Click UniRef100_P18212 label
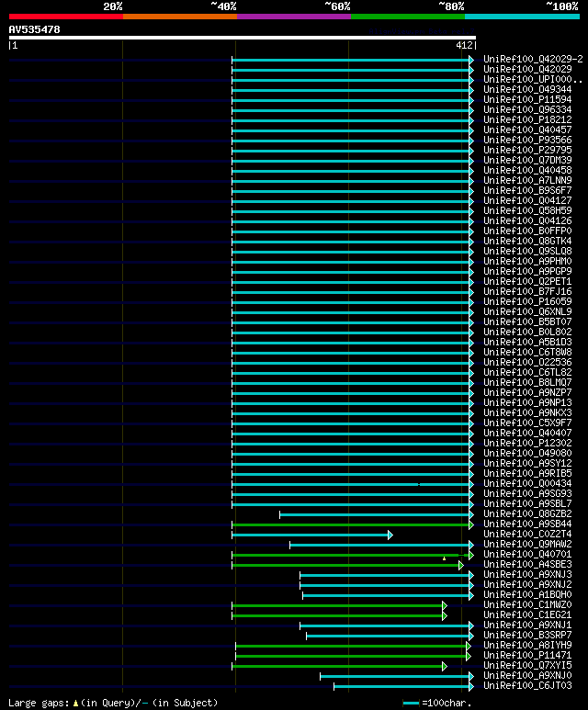The height and width of the screenshot is (710, 588). pyautogui.click(x=527, y=120)
